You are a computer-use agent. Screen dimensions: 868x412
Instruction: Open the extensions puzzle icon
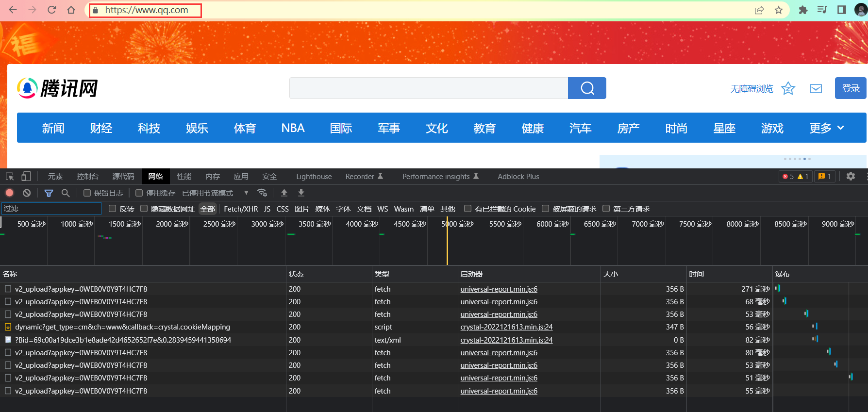[x=803, y=10]
